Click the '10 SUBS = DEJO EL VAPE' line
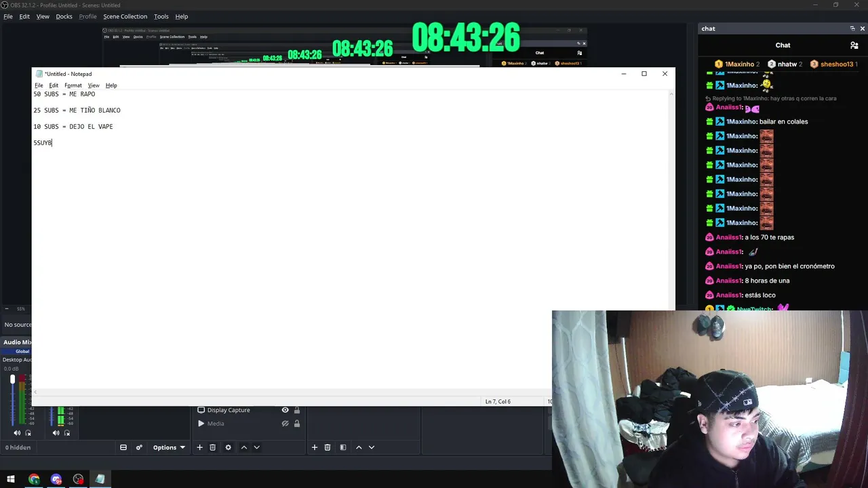The height and width of the screenshot is (488, 868). (73, 127)
